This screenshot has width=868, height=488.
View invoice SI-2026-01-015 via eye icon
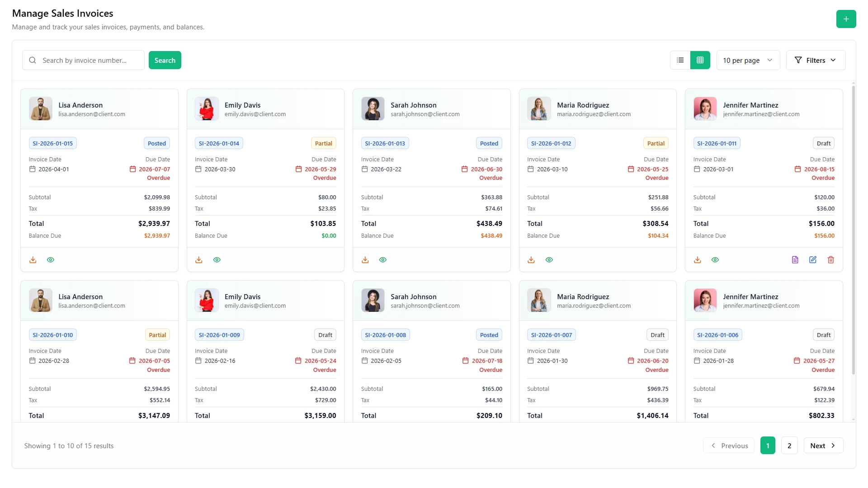(x=51, y=260)
